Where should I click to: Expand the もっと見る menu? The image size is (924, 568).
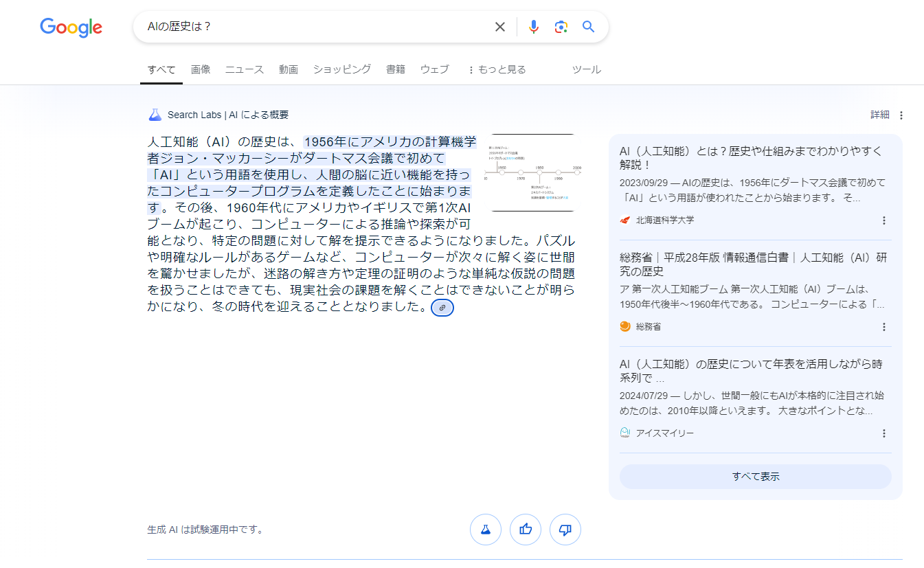click(497, 69)
